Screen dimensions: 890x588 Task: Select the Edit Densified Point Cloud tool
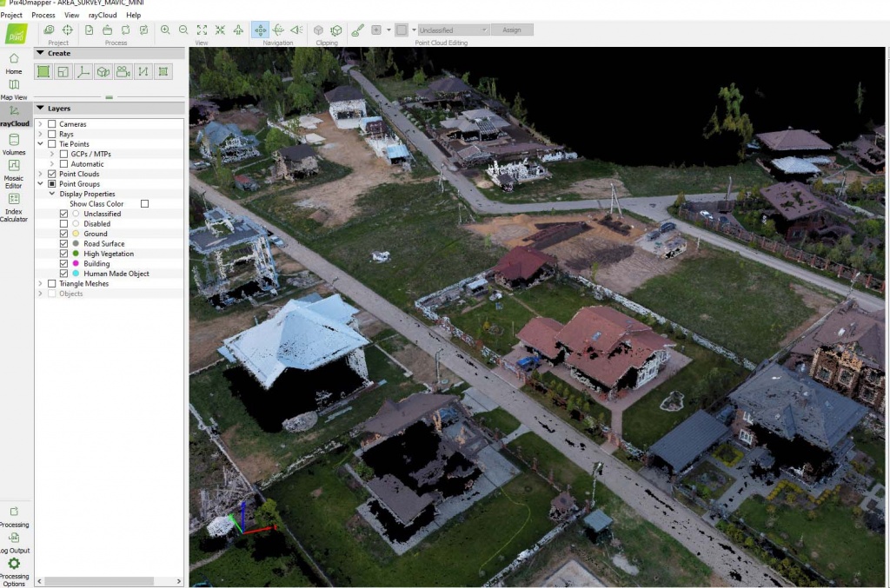pyautogui.click(x=357, y=30)
